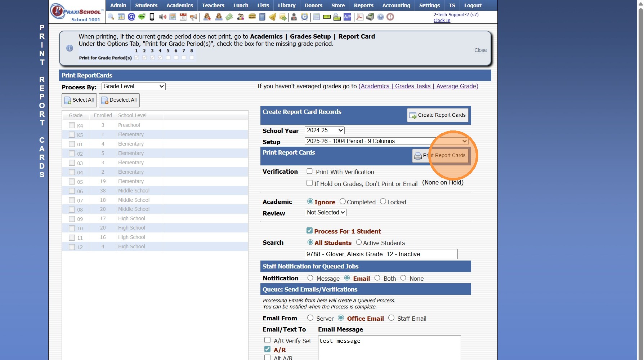Open the Reports menu
The image size is (644, 360).
(363, 5)
